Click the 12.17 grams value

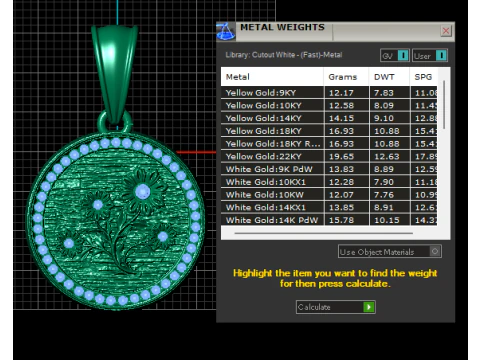[x=341, y=93]
